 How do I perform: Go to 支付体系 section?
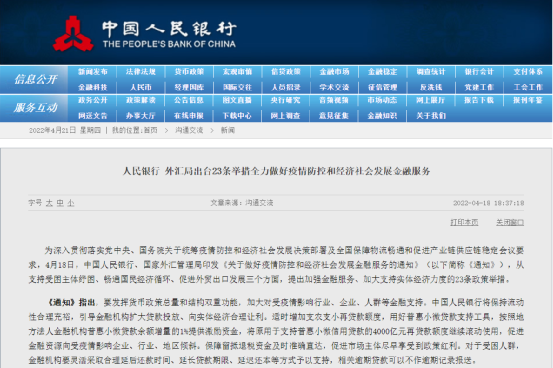[x=528, y=72]
